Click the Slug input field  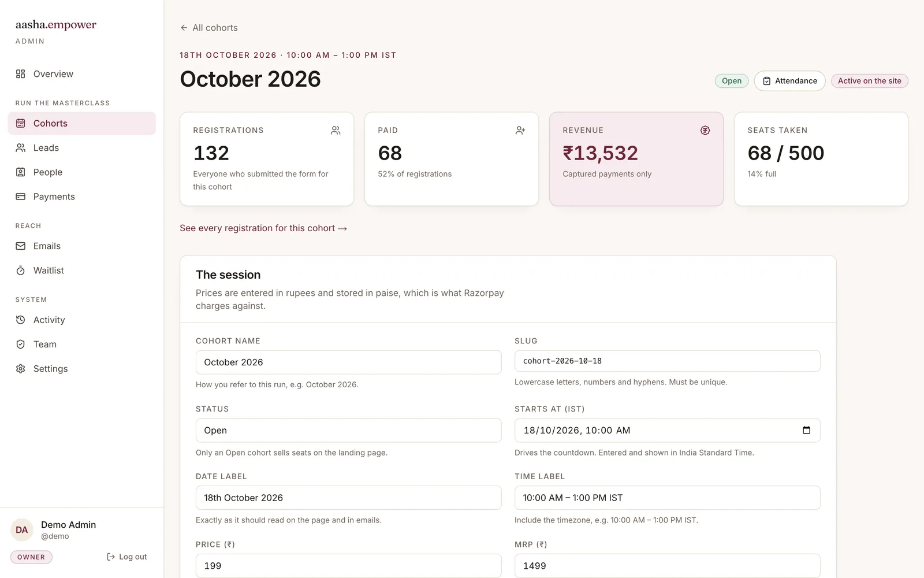click(667, 361)
